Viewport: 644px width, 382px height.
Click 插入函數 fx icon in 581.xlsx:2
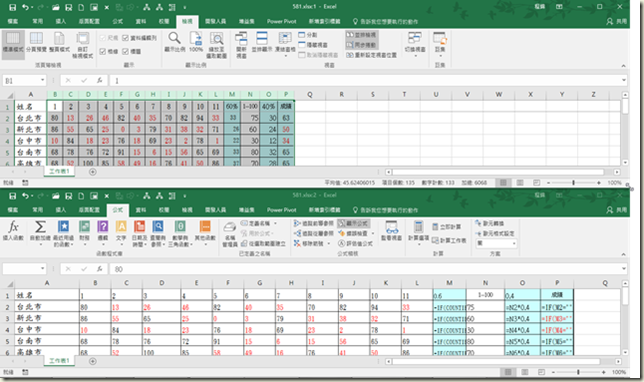pos(13,230)
